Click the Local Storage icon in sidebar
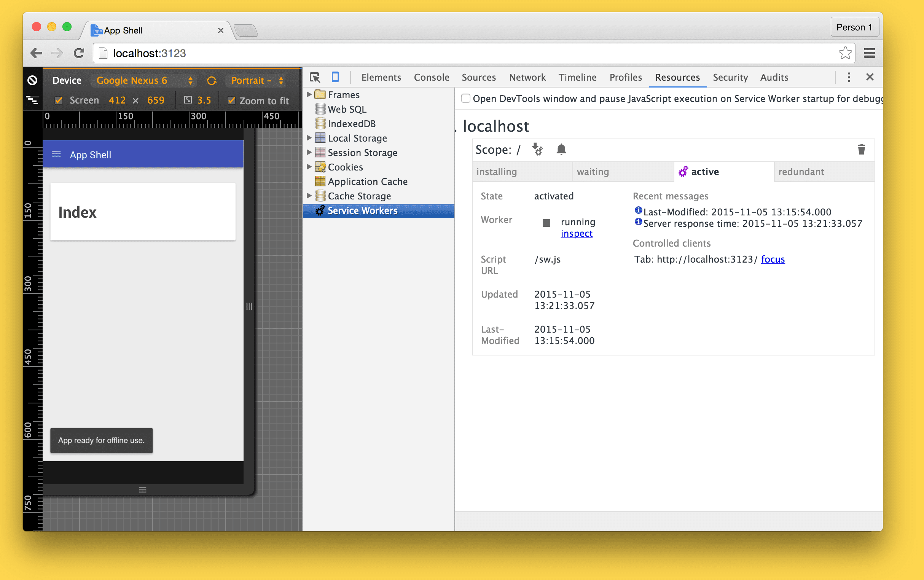Viewport: 924px width, 580px height. pyautogui.click(x=320, y=138)
